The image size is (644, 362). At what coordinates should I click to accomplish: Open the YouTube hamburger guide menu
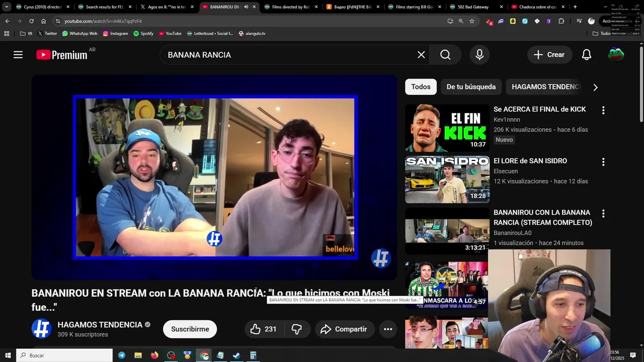coord(18,55)
